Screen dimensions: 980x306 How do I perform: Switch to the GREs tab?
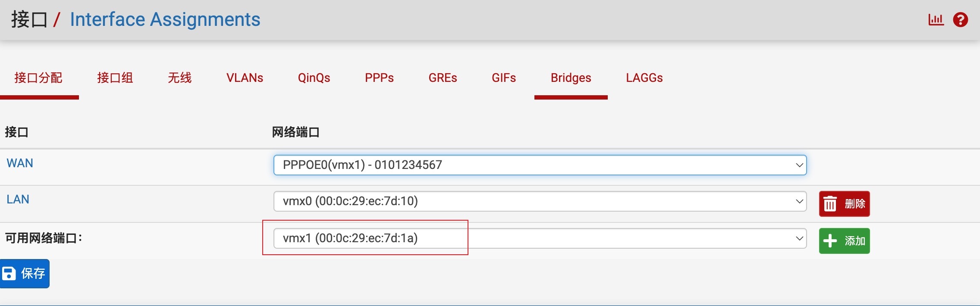click(443, 78)
